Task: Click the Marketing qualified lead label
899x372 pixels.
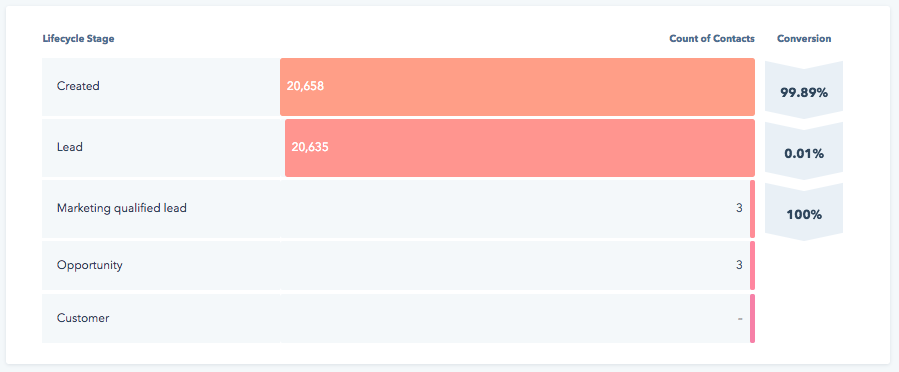Action: pos(122,209)
